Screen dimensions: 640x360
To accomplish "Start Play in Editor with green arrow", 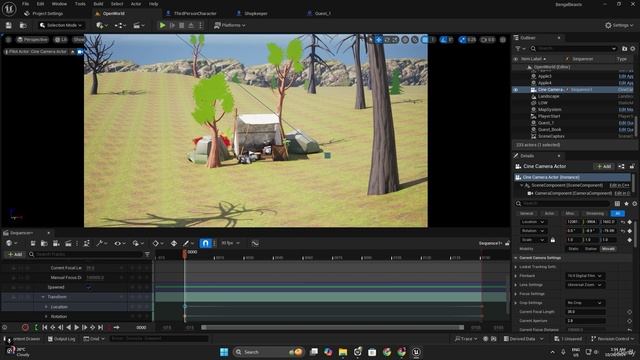I will click(x=162, y=25).
